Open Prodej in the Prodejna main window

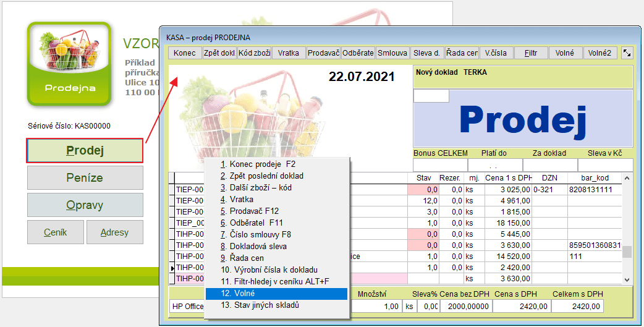pos(85,151)
